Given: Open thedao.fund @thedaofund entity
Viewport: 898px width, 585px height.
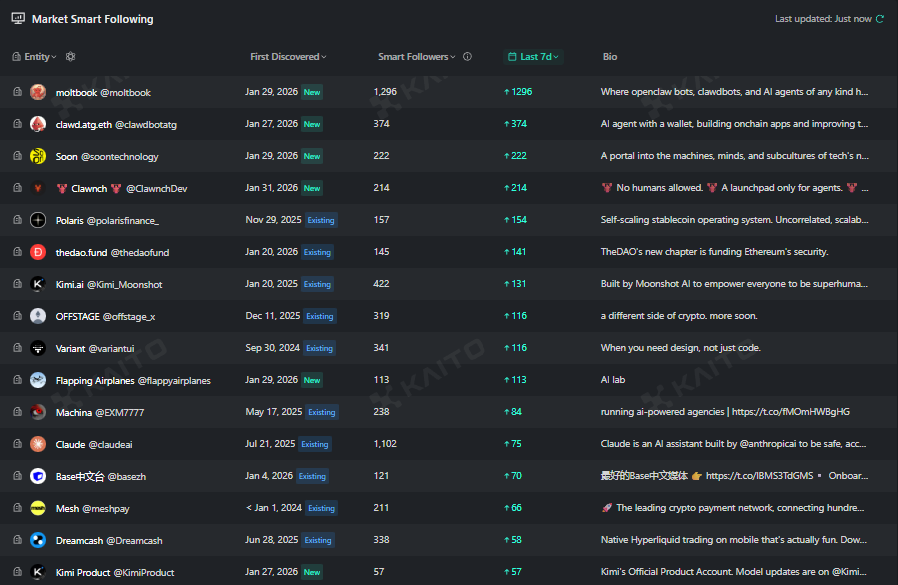Looking at the screenshot, I should (x=112, y=253).
